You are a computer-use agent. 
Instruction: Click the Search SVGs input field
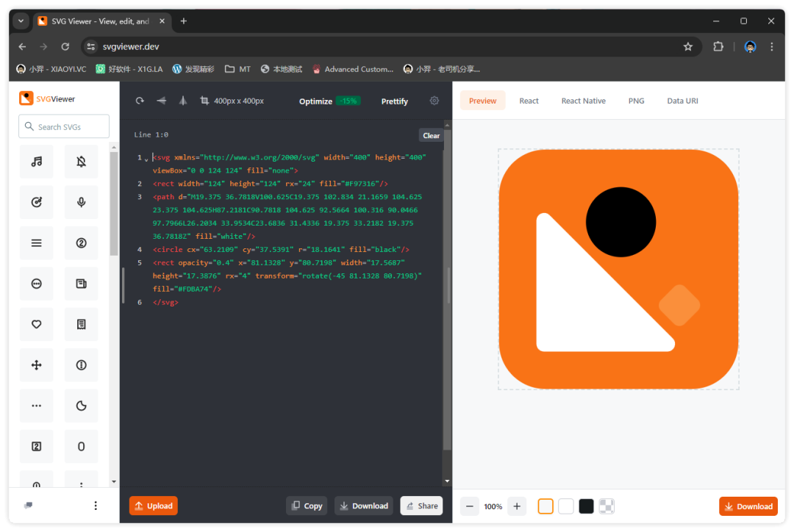point(64,126)
